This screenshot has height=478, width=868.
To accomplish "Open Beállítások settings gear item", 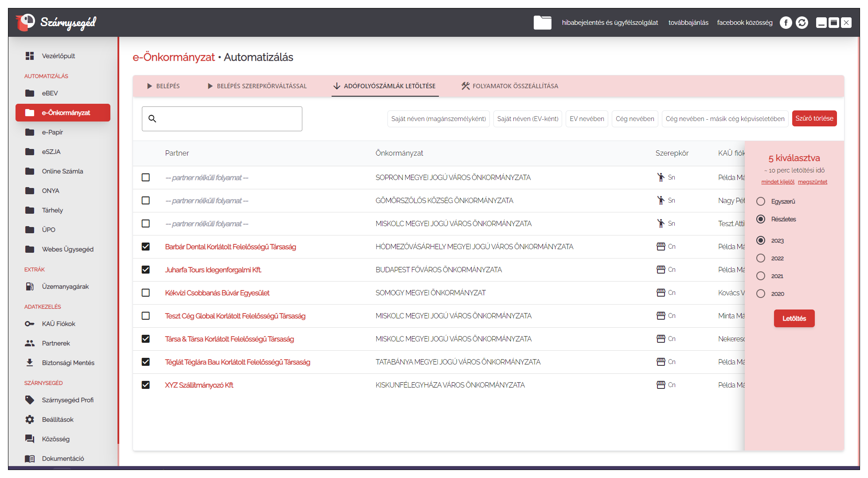I will click(x=57, y=419).
